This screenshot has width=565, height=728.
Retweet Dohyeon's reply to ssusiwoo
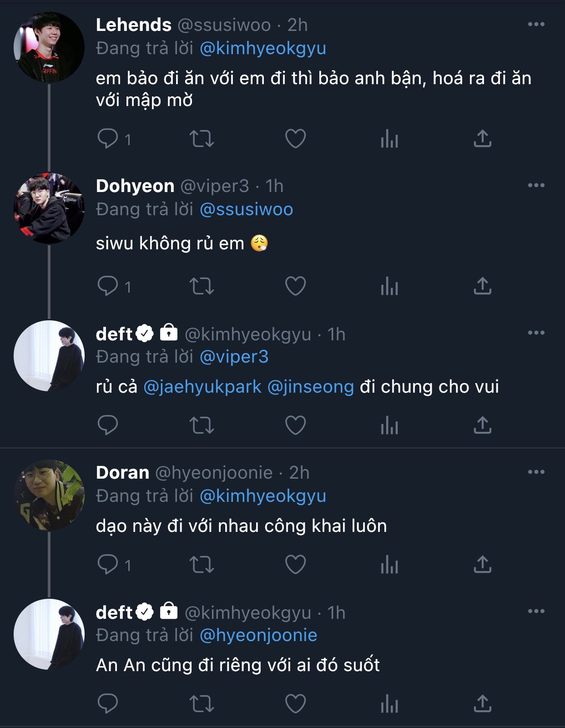tap(202, 286)
